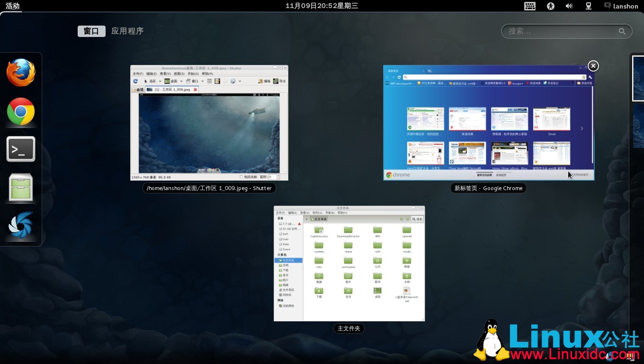Open the lanshon user menu

point(621,6)
